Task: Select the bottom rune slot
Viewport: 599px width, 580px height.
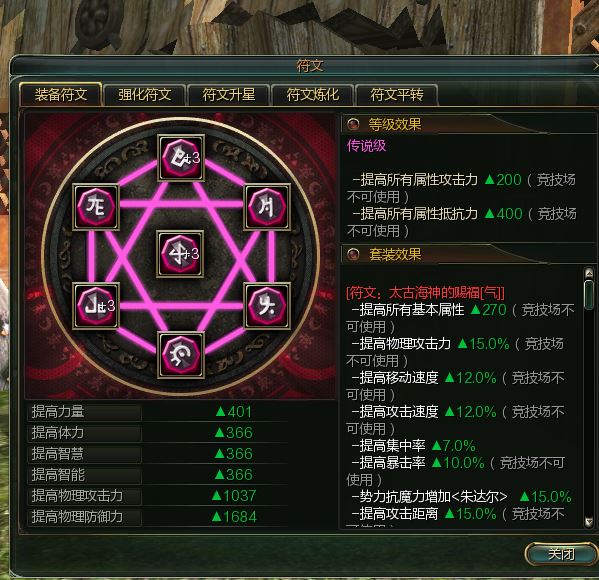Action: pos(181,355)
